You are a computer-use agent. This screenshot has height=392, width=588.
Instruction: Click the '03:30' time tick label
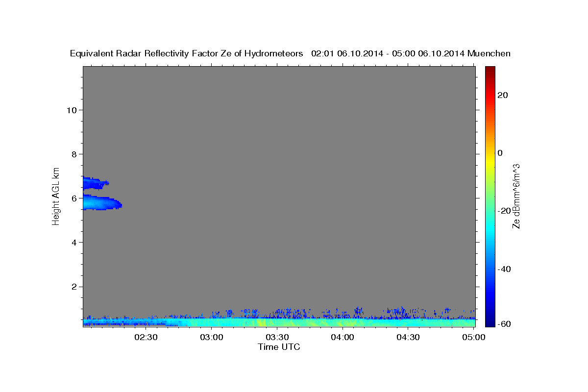(277, 337)
